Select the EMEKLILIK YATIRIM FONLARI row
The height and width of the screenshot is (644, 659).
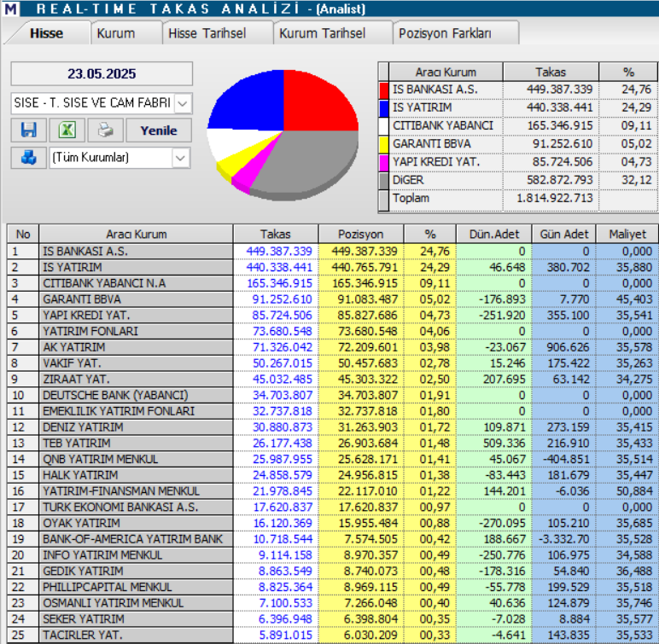332,411
